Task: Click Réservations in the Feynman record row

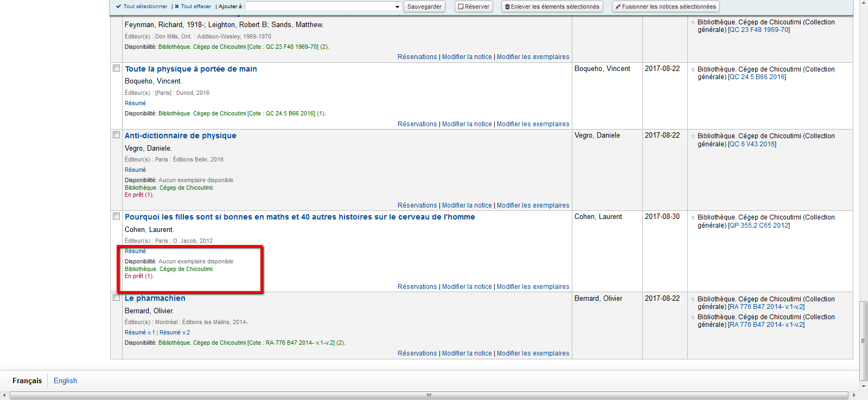Action: pos(417,57)
